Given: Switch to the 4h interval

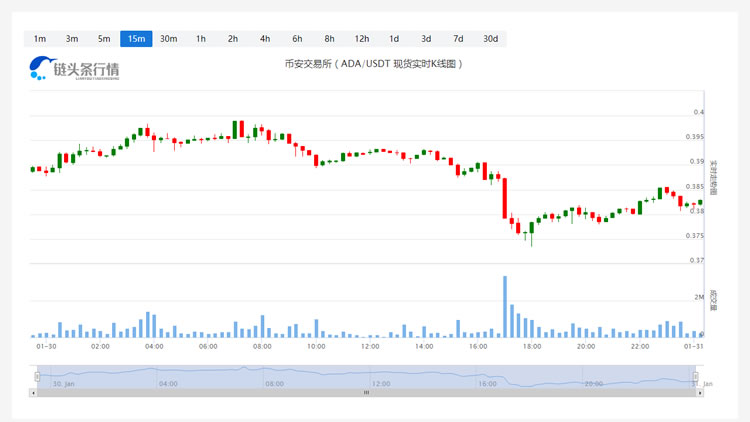Looking at the screenshot, I should pyautogui.click(x=265, y=39).
